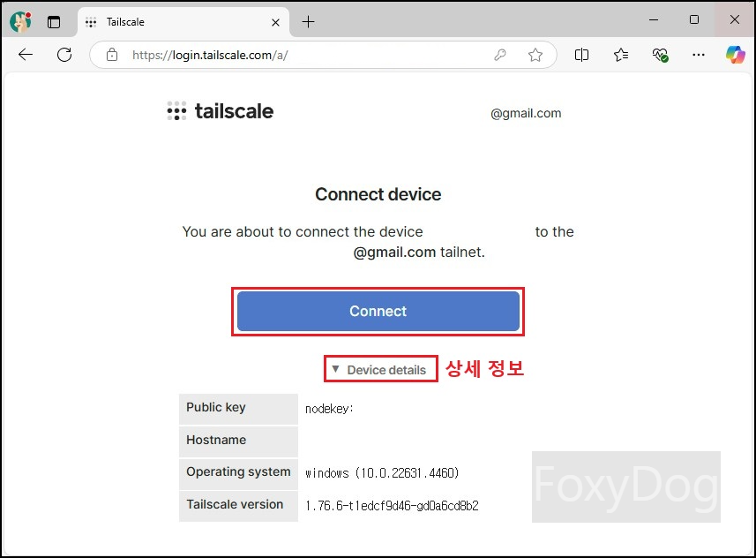The image size is (756, 558).
Task: Click the windows (10.0.22631.4460) value
Action: coord(382,473)
